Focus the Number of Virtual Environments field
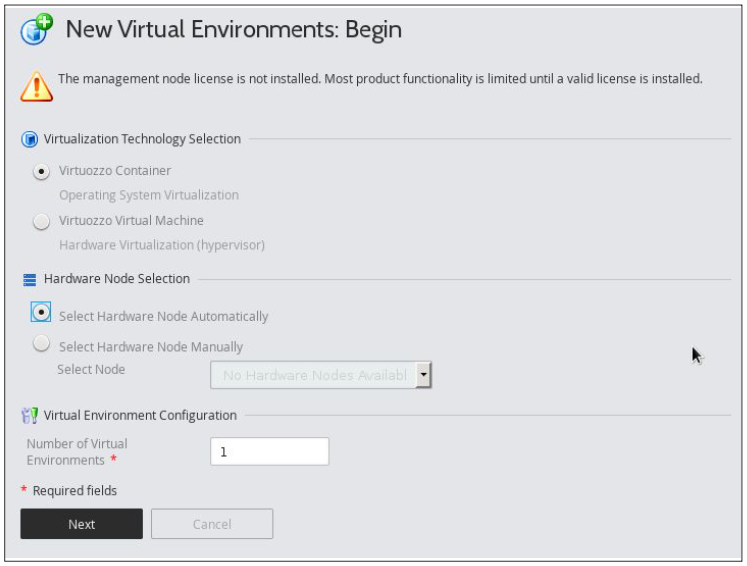The width and height of the screenshot is (747, 566). click(269, 451)
